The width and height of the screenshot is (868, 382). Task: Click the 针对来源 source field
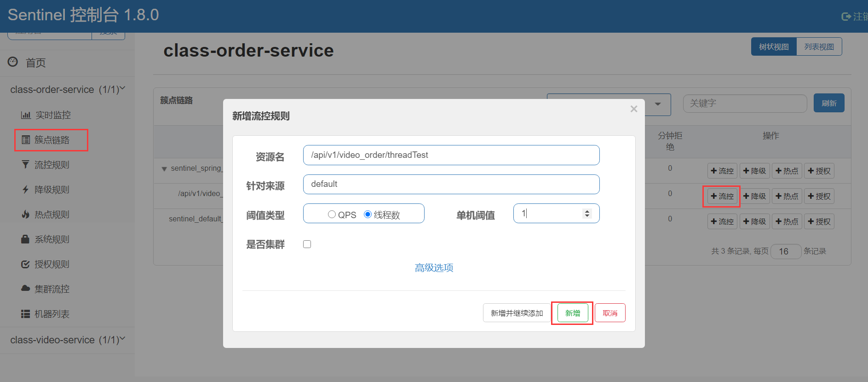(x=451, y=184)
